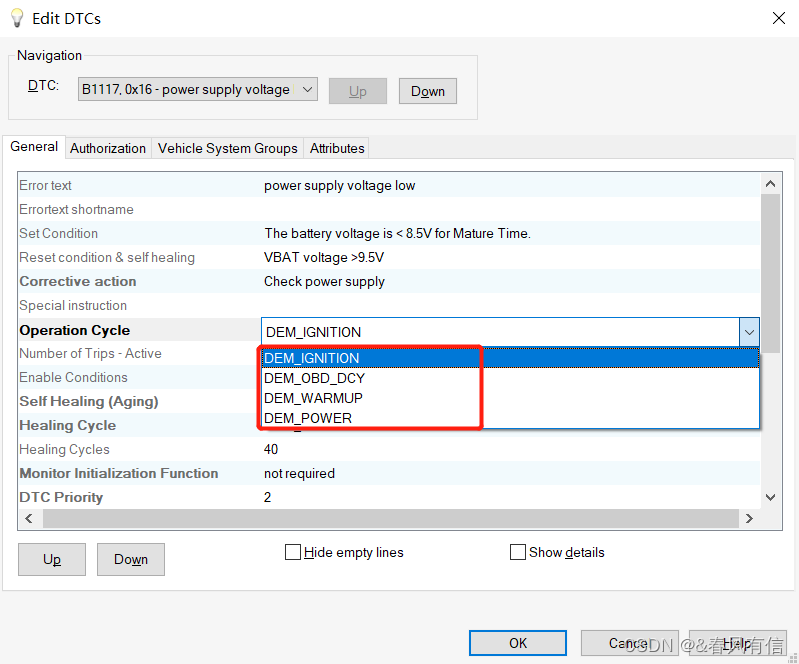Click the Corrective action label
Viewport: 799px width, 664px height.
click(77, 281)
